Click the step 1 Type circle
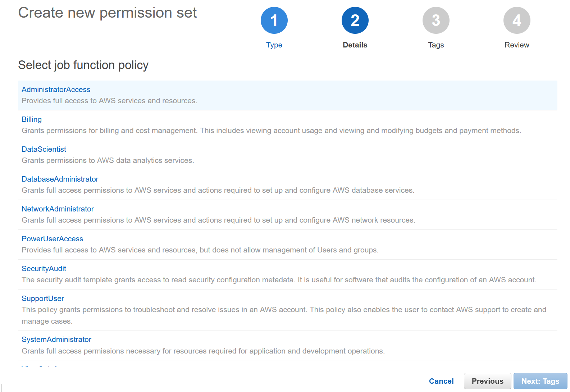Image resolution: width=570 pixels, height=392 pixels. [274, 20]
